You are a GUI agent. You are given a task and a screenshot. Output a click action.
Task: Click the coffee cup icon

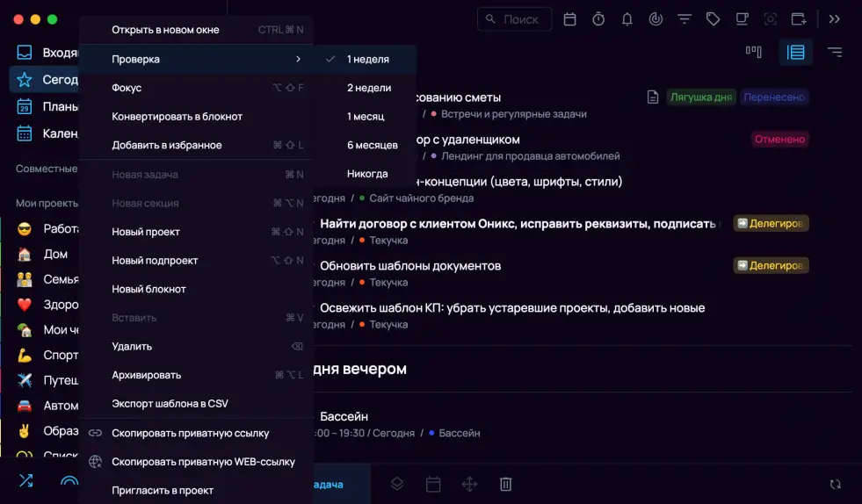click(742, 18)
